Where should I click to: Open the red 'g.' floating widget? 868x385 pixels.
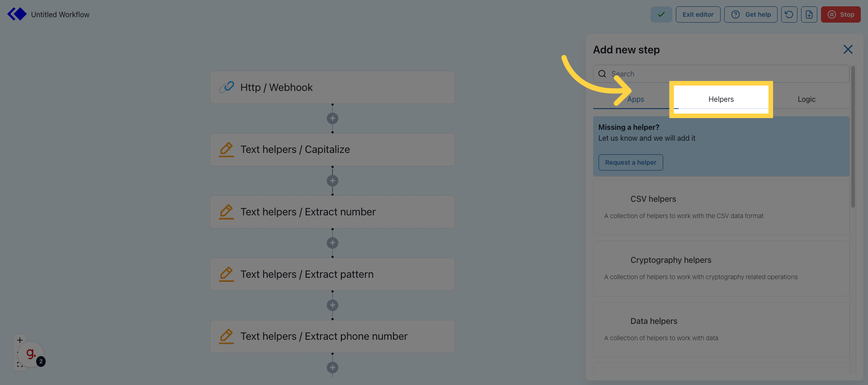[31, 354]
